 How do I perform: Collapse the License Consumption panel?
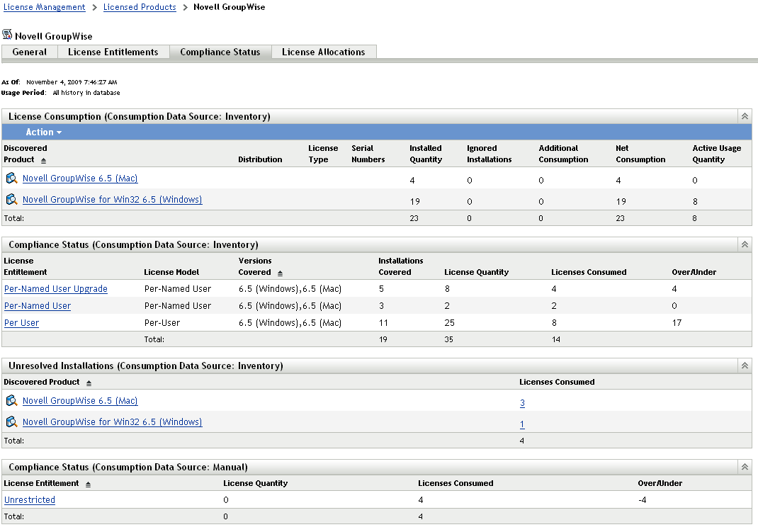pos(745,116)
